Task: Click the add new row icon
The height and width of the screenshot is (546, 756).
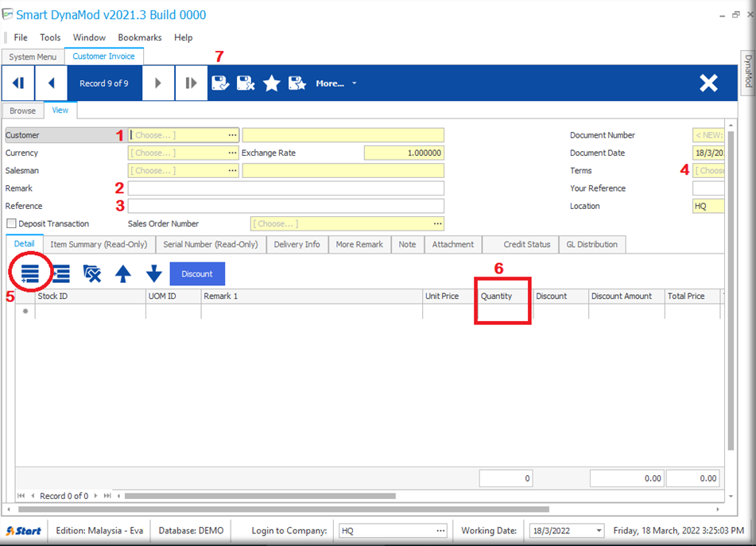Action: coord(29,273)
